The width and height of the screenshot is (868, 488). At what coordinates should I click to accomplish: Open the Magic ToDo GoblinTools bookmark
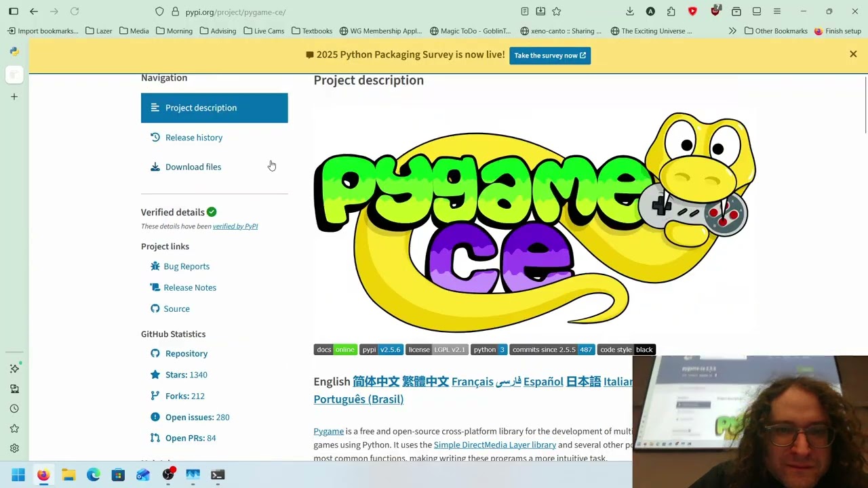pos(471,30)
